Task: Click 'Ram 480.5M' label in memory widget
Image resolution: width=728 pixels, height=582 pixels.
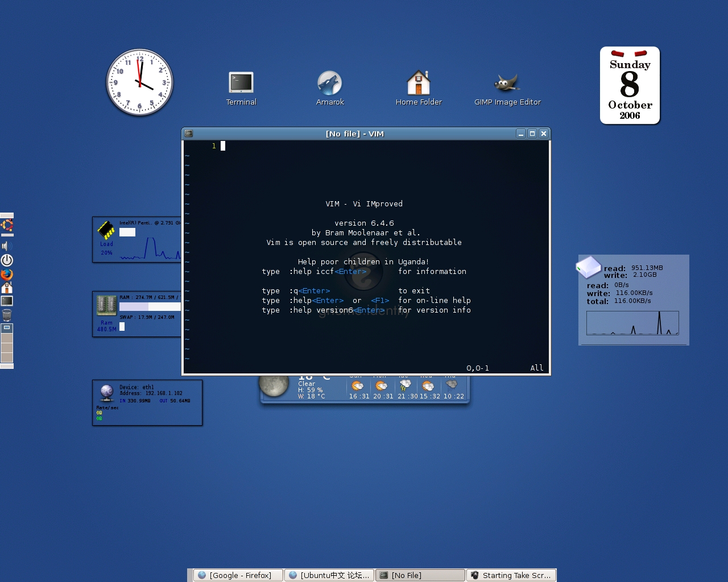Action: [106, 326]
